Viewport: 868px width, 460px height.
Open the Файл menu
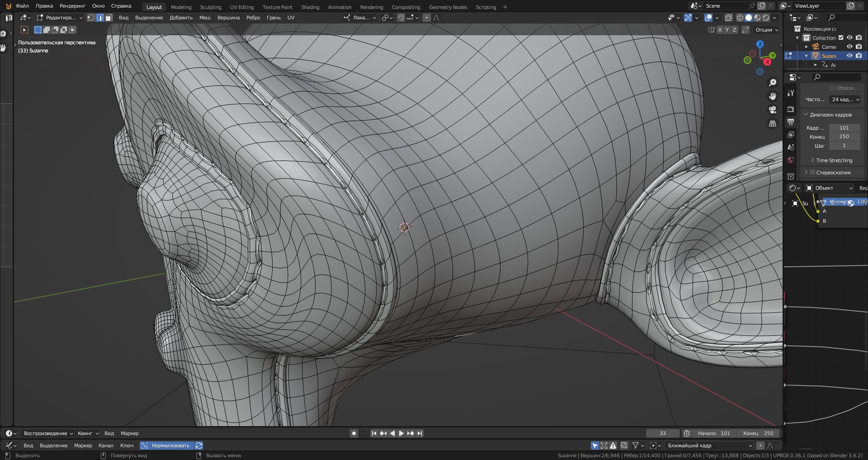pyautogui.click(x=22, y=6)
